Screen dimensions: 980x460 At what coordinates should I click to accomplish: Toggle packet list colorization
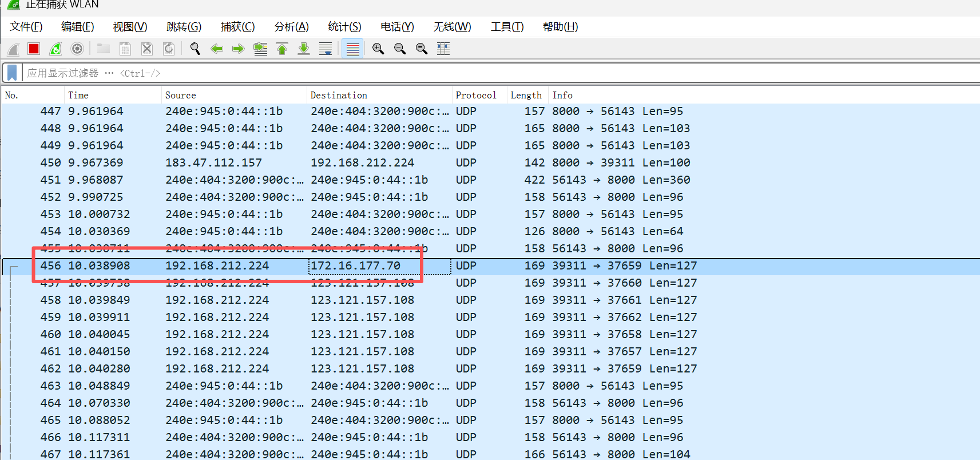tap(353, 49)
